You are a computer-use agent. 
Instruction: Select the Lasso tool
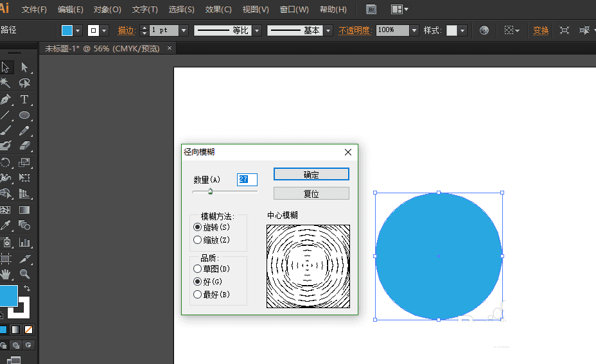(24, 83)
